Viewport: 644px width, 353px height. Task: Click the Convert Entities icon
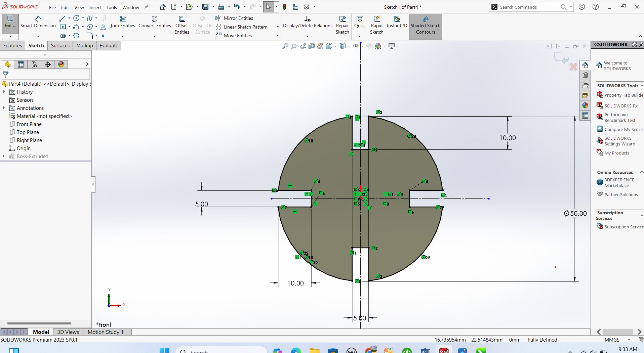click(155, 19)
